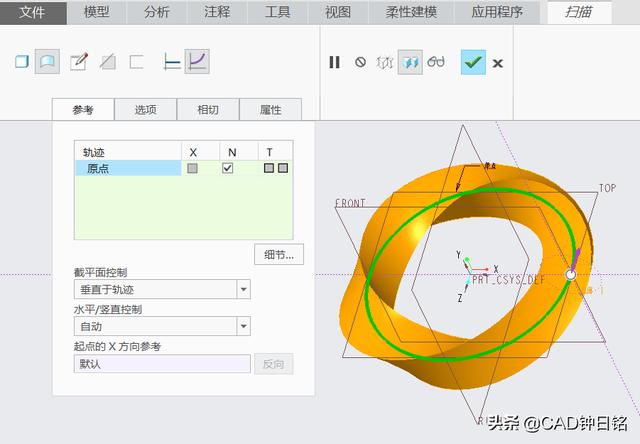Switch to the 注释 ribbon tab

(217, 12)
